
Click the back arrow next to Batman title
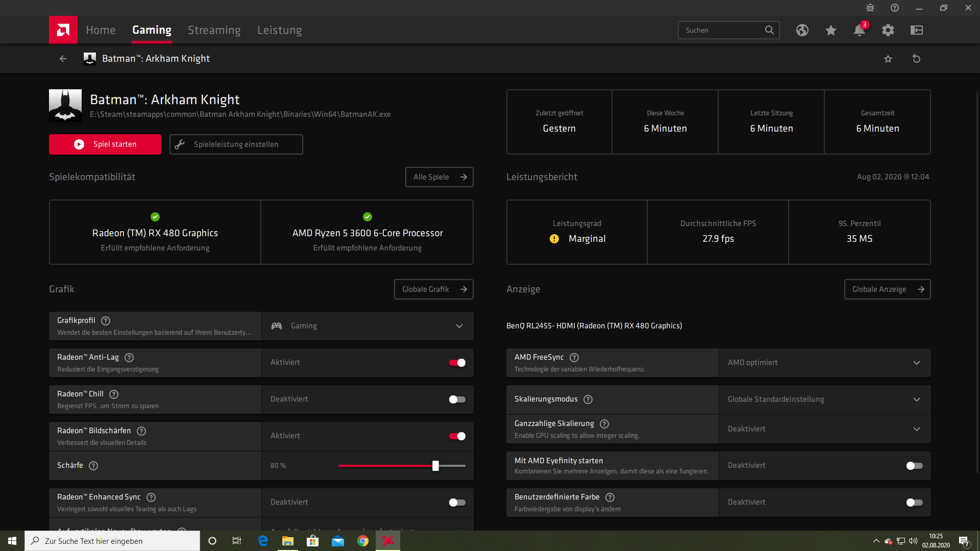point(63,59)
